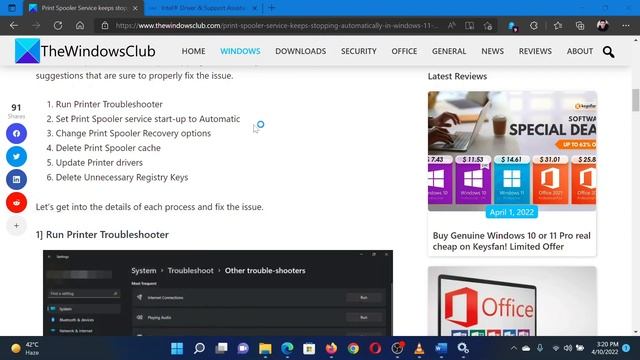Share the article on Twitter
The height and width of the screenshot is (360, 640).
pyautogui.click(x=16, y=156)
